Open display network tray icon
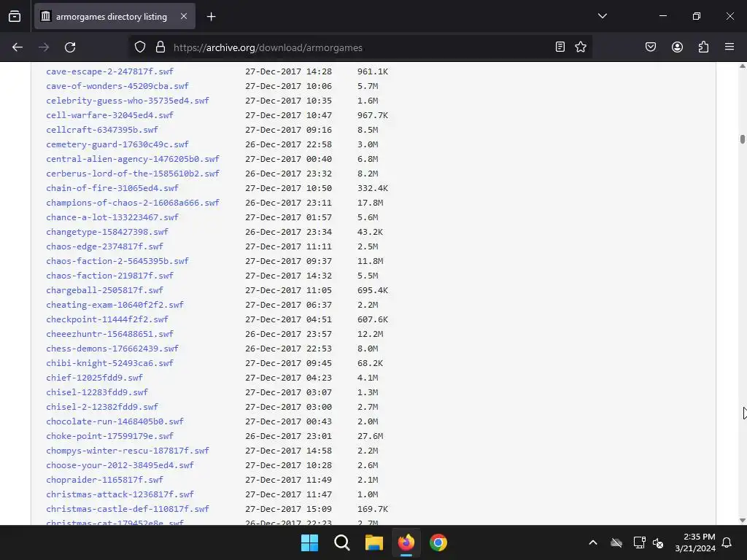Viewport: 747px width, 560px height. pos(639,542)
